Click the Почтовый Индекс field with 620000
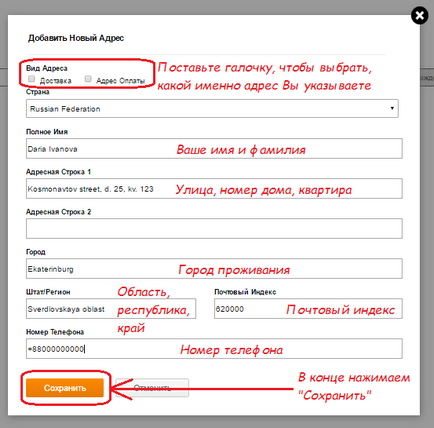The height and width of the screenshot is (428, 434). (308, 309)
